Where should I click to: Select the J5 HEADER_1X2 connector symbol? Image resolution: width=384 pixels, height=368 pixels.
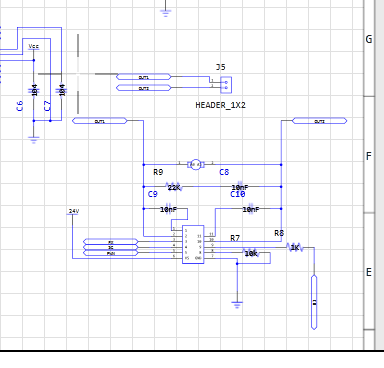226,85
